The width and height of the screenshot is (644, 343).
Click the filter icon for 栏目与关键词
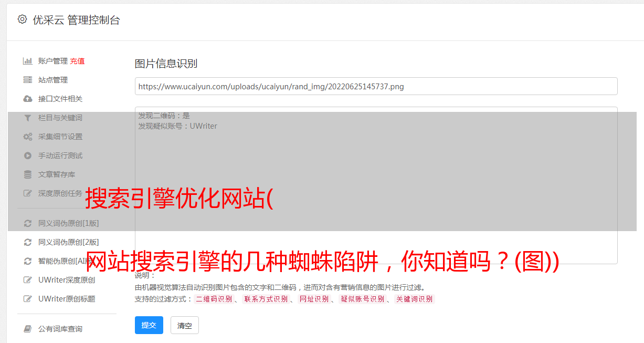pos(28,118)
